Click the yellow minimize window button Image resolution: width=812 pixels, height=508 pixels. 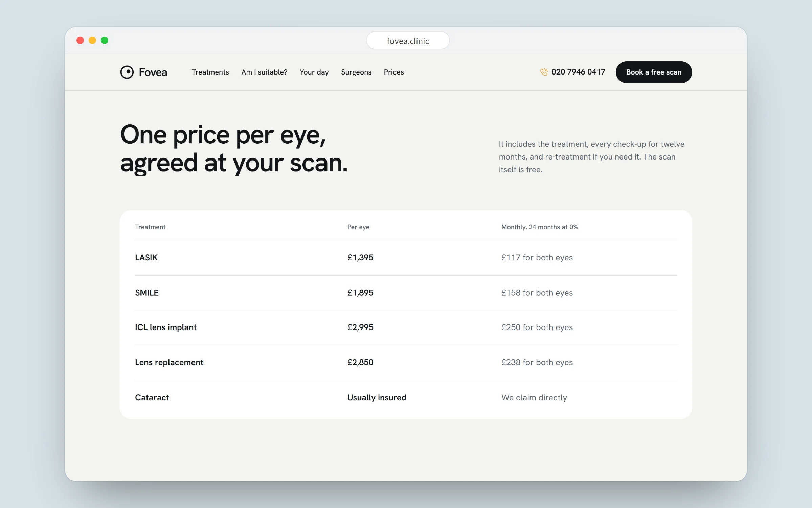[92, 40]
